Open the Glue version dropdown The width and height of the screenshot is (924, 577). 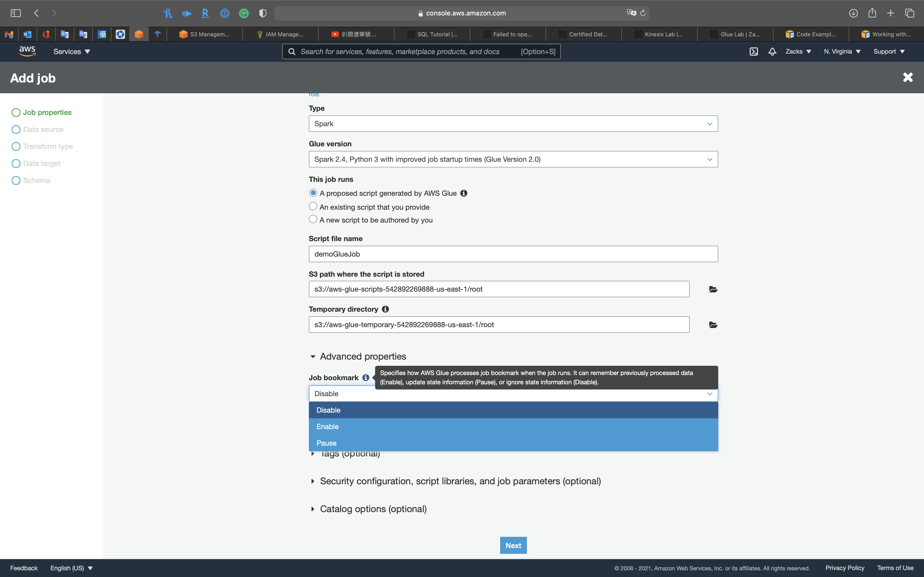point(513,159)
